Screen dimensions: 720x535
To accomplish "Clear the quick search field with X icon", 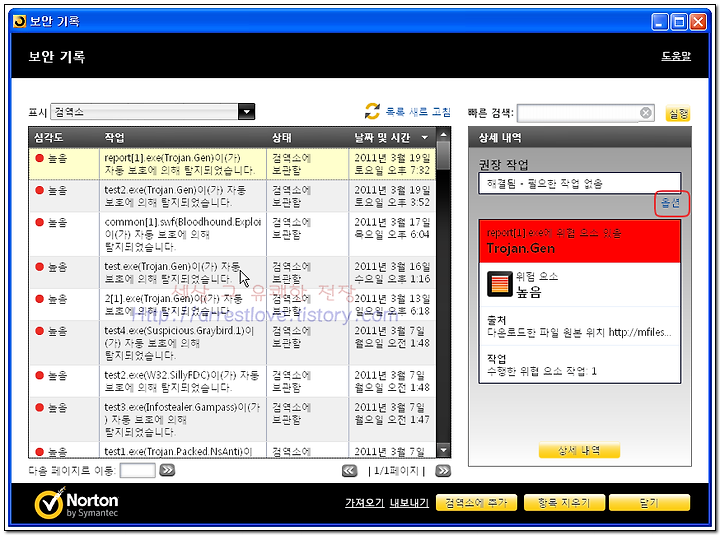I will coord(645,113).
